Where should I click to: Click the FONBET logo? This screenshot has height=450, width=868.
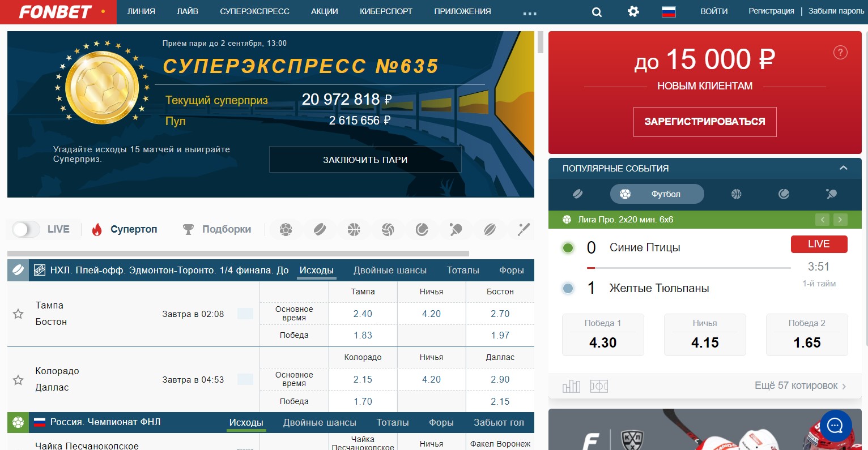click(x=55, y=12)
